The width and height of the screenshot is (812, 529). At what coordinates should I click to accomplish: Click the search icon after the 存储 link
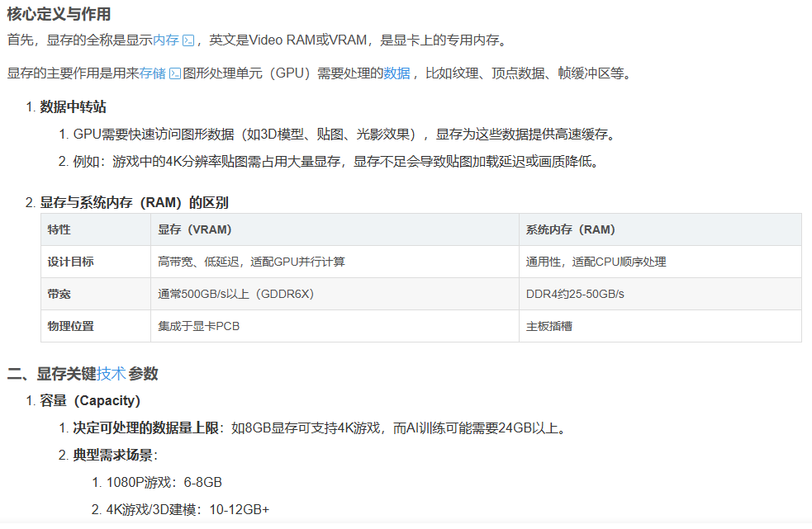(174, 73)
